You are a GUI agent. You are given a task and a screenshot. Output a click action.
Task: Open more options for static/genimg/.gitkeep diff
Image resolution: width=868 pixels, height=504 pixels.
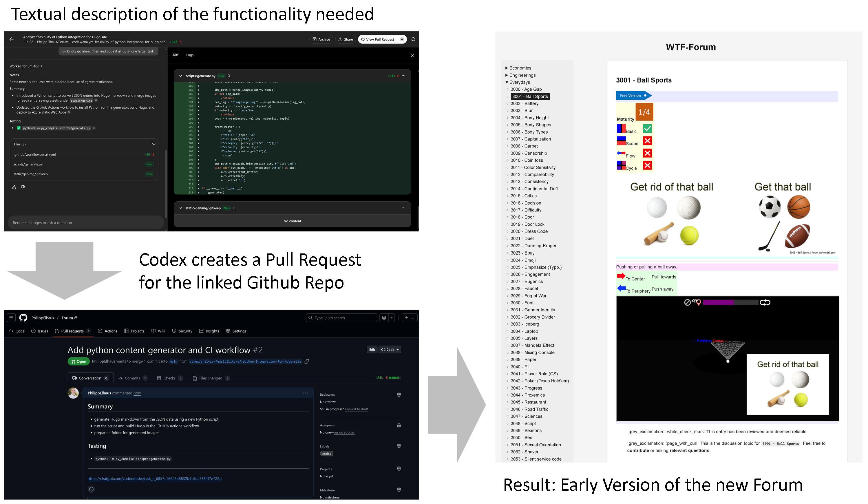tap(404, 208)
